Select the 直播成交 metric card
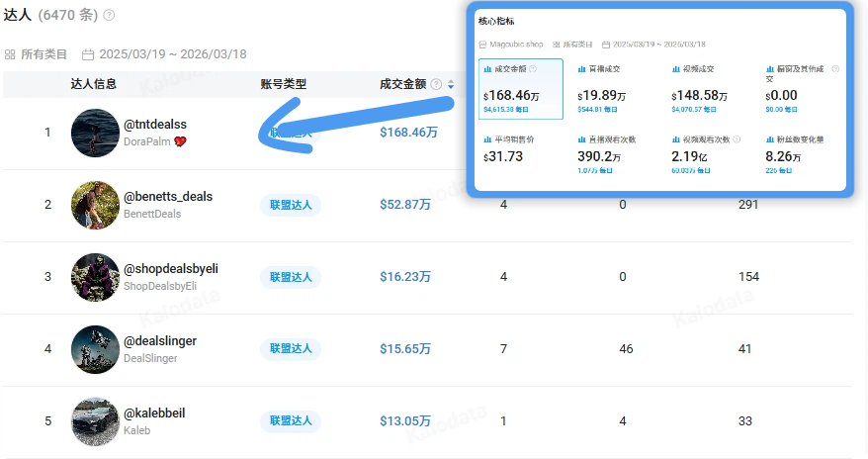 point(614,89)
